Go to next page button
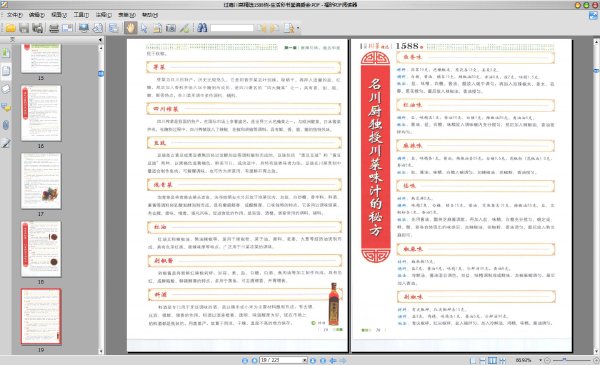 pyautogui.click(x=313, y=360)
